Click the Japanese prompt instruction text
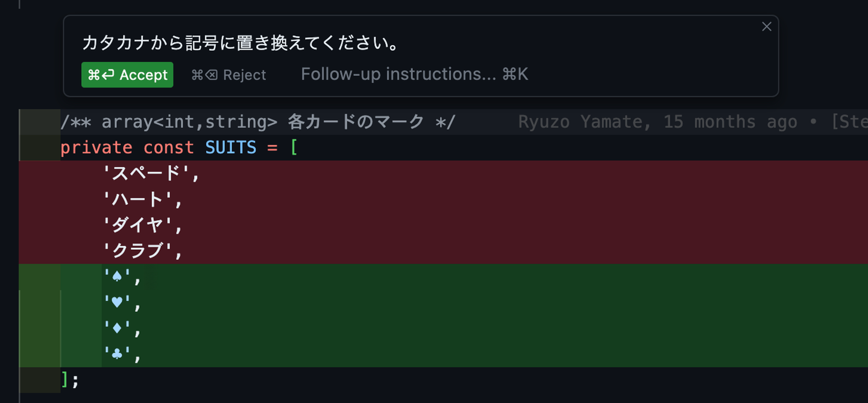Viewport: 868px width, 403px height. (x=241, y=43)
